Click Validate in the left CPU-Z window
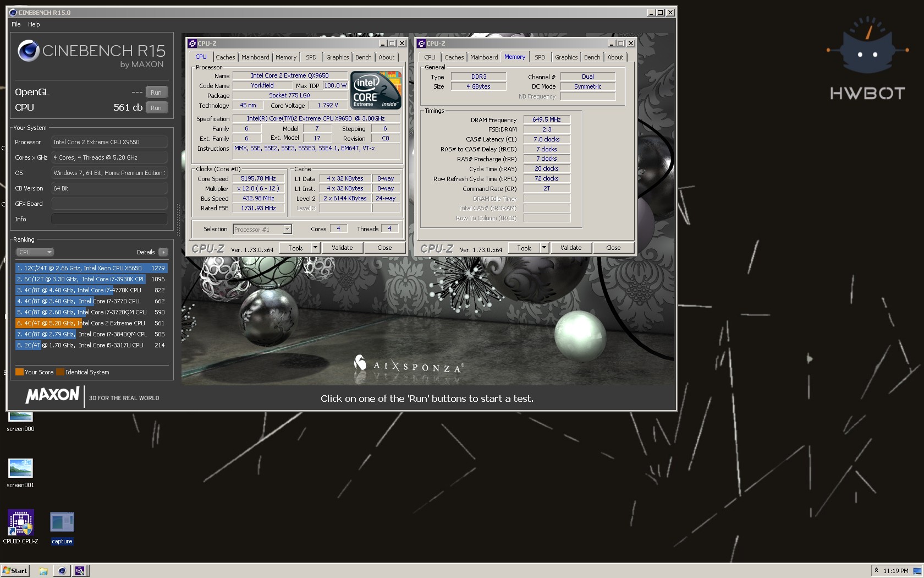 point(342,248)
